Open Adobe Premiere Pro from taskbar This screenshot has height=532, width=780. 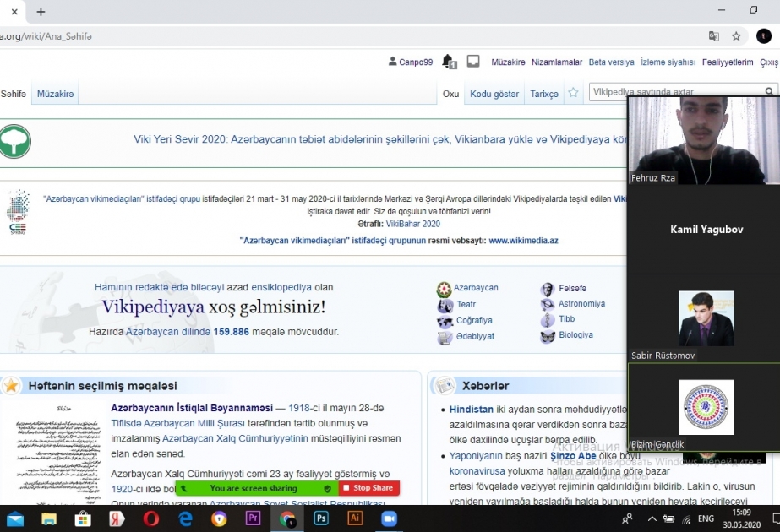253,518
